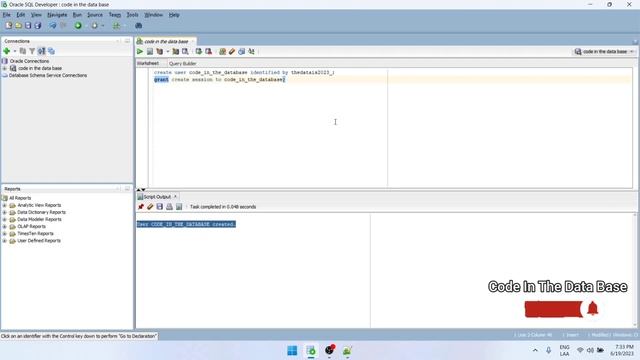Click the eraser Clear icon in worksheet toolbar
The height and width of the screenshot is (360, 640).
click(x=232, y=51)
